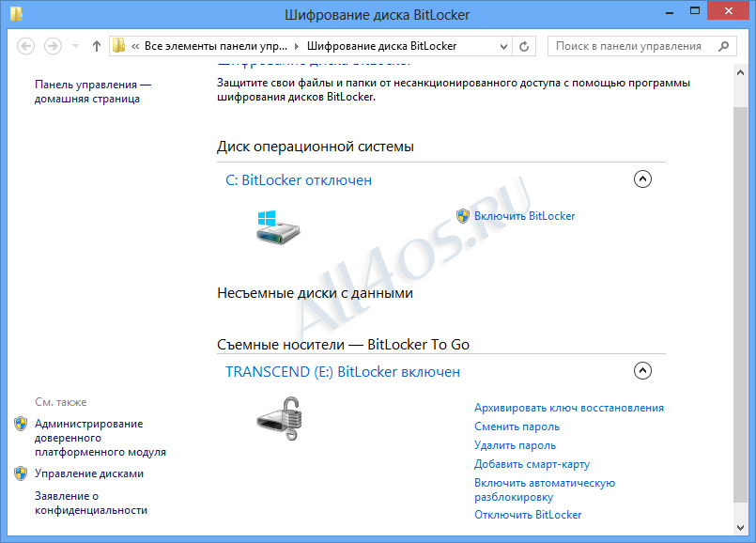The image size is (756, 543).
Task: Focus the control panel search field
Action: click(x=641, y=46)
